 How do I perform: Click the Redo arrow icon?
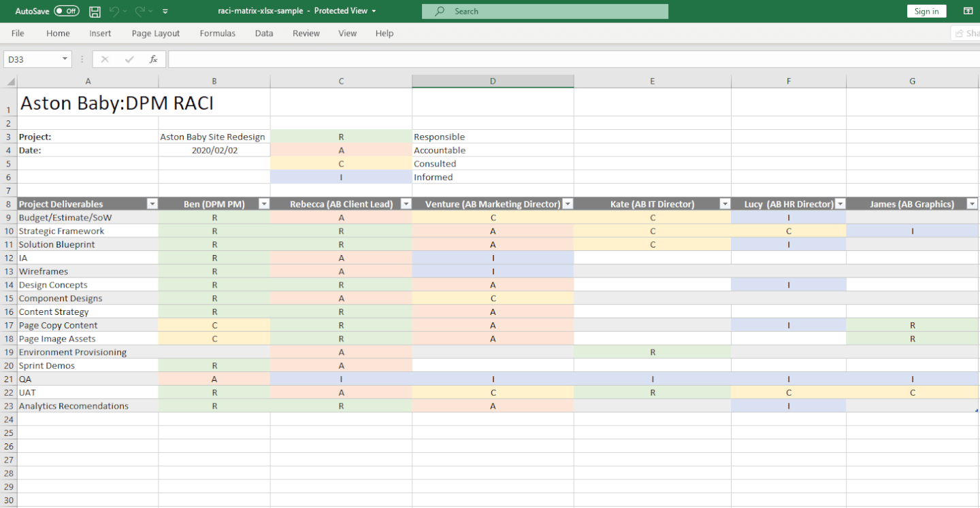[140, 11]
